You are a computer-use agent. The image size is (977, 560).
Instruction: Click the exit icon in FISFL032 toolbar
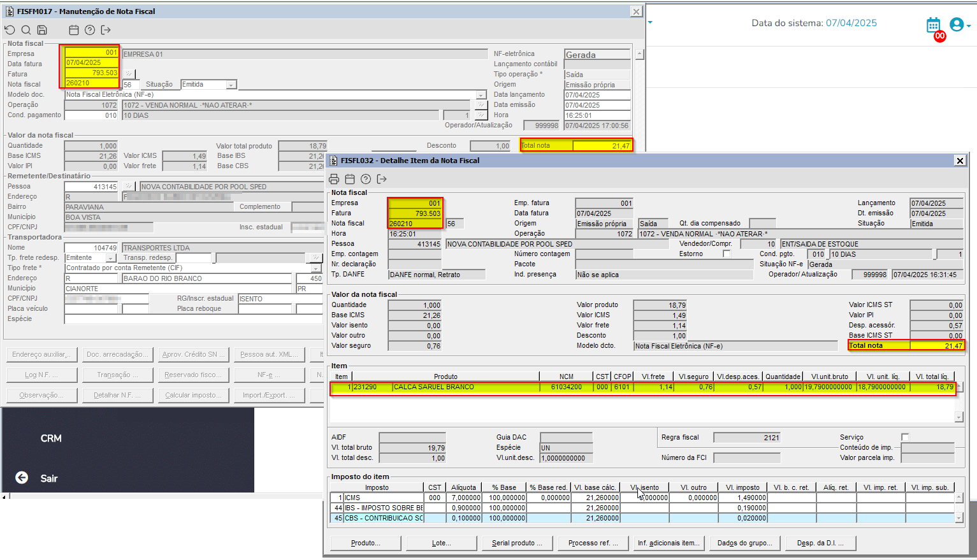click(x=382, y=179)
